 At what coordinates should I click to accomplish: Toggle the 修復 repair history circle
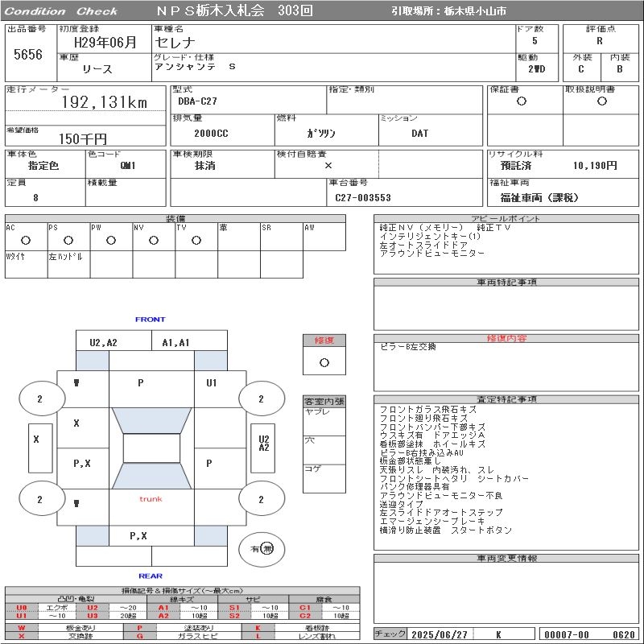[x=324, y=363]
